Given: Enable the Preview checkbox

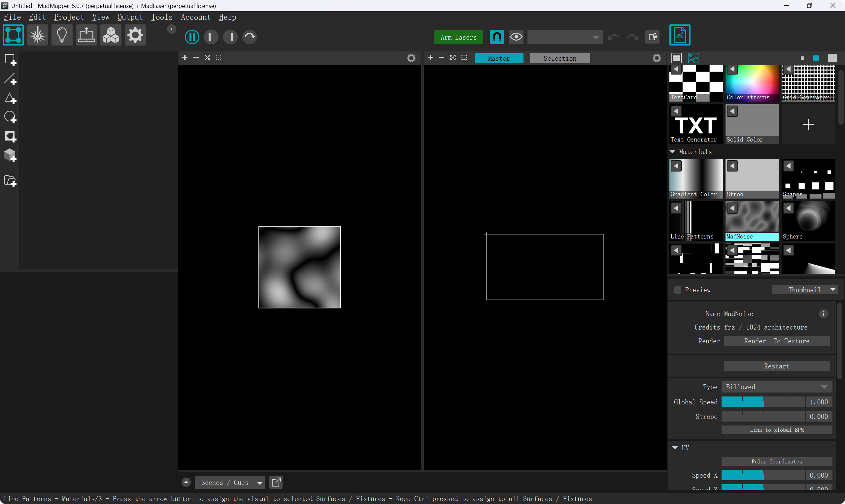Looking at the screenshot, I should click(x=678, y=290).
